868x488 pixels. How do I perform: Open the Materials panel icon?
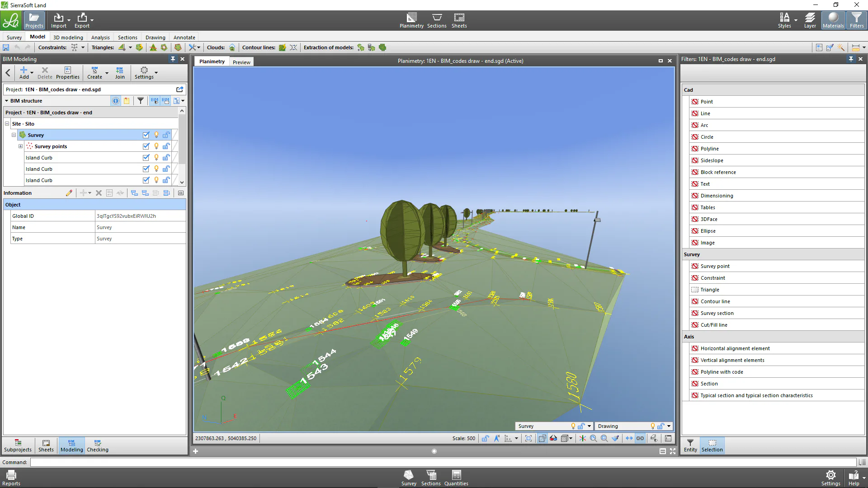click(x=833, y=20)
